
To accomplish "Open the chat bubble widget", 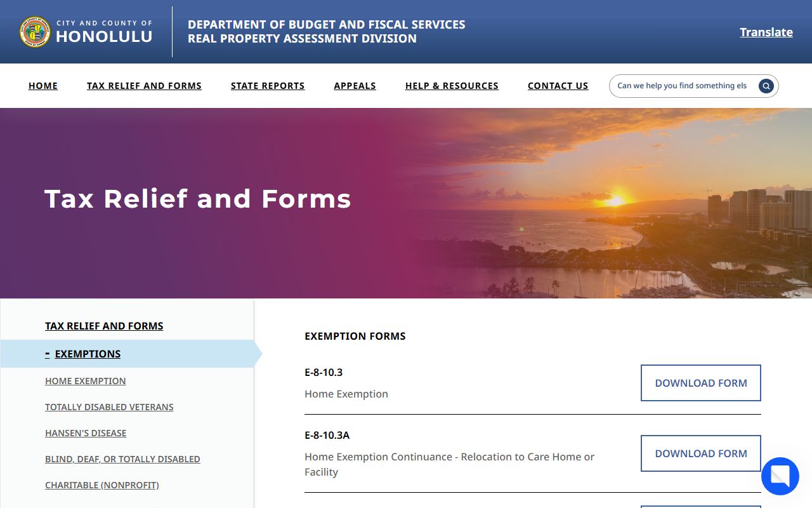I will (780, 476).
